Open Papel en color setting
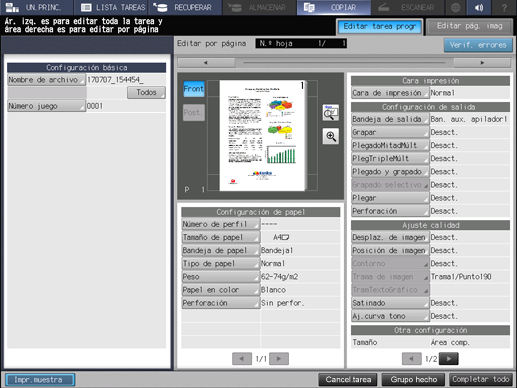The height and width of the screenshot is (388, 517). (220, 290)
